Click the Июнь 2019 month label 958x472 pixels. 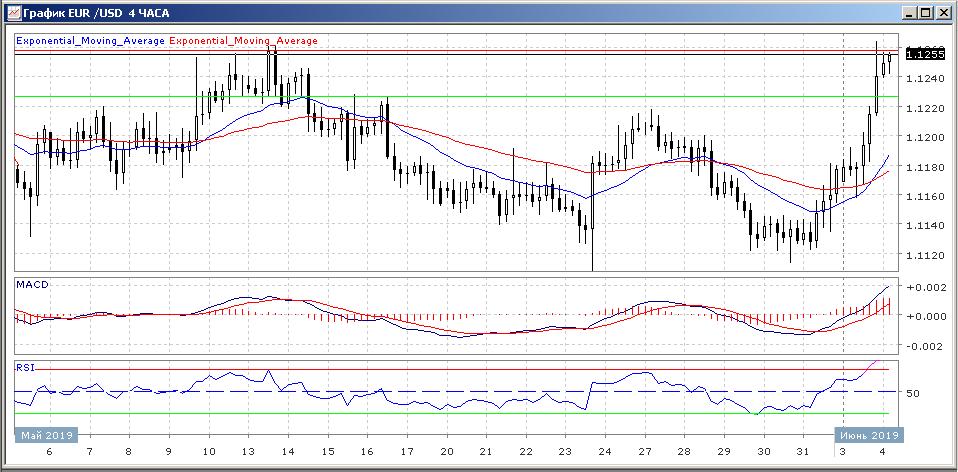pyautogui.click(x=867, y=435)
